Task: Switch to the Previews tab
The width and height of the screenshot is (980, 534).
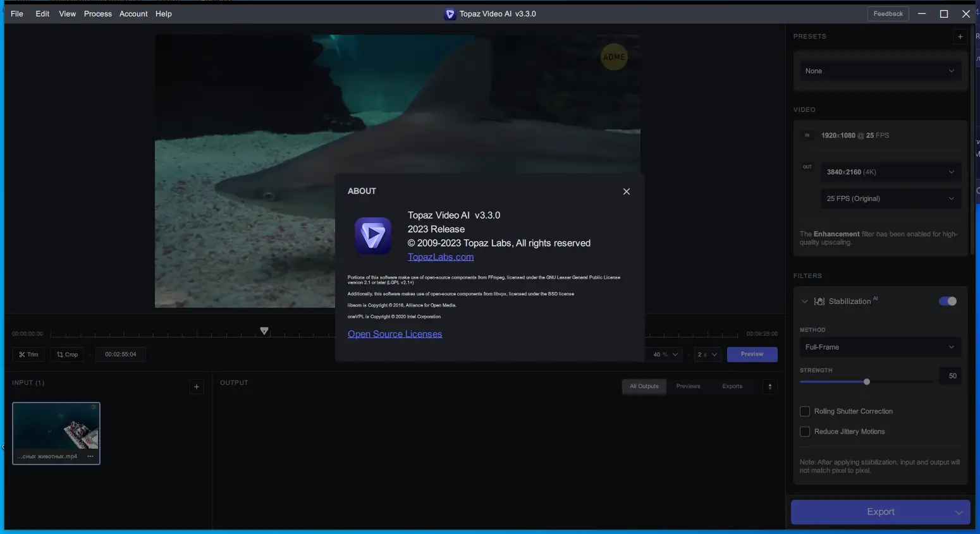Action: point(689,387)
